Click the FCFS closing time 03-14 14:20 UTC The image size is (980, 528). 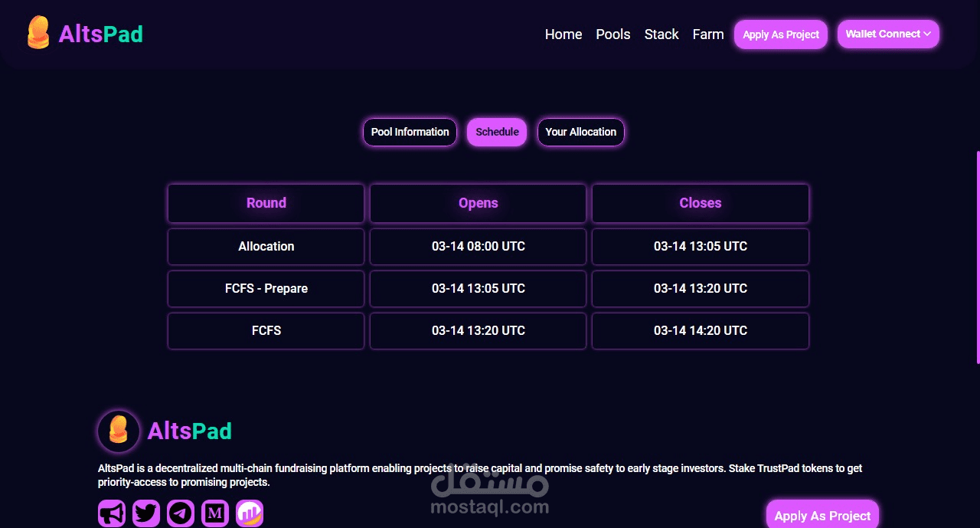701,331
